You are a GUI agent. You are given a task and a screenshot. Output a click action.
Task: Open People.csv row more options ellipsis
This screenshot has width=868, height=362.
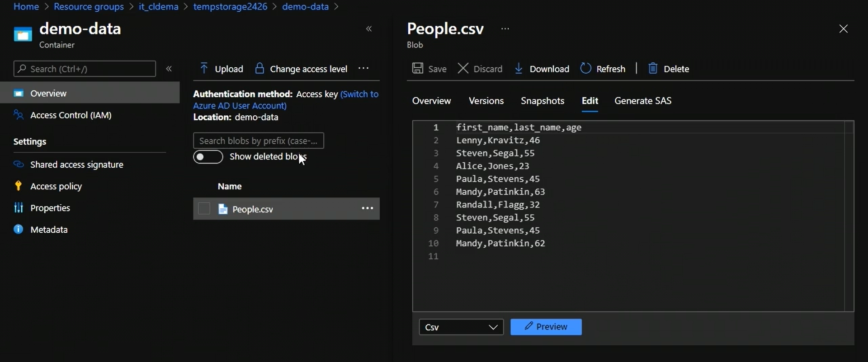(367, 208)
